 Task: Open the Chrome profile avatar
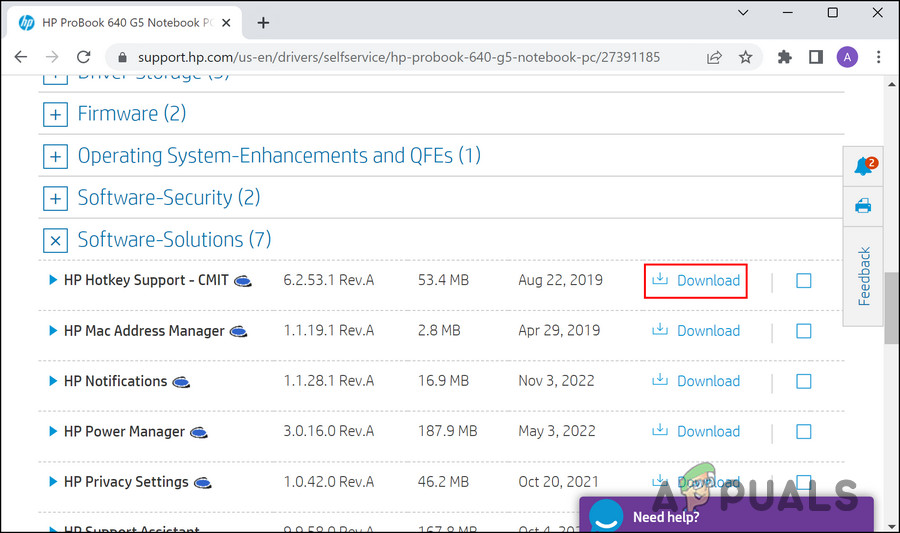click(846, 57)
